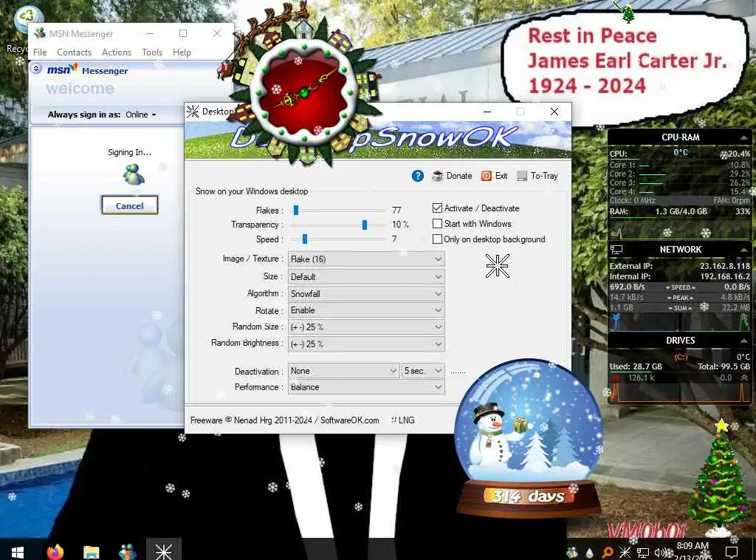
Task: Click the MSN Messenger title bar butterfly icon
Action: tap(40, 33)
